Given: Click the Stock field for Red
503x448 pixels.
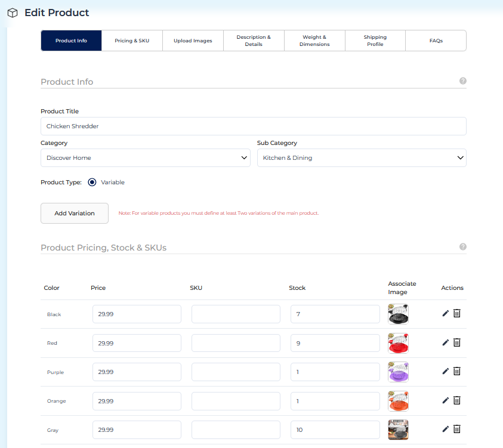Looking at the screenshot, I should 335,343.
